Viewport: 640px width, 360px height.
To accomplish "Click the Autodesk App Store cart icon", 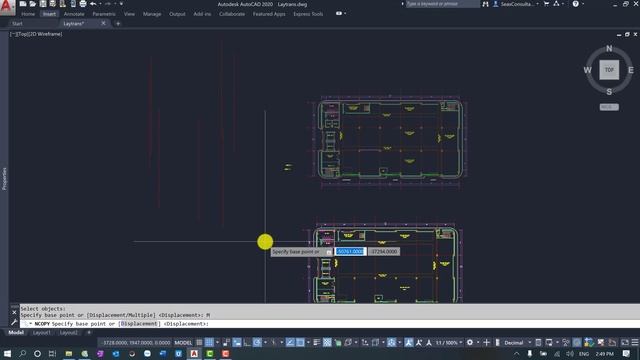I will point(547,4).
